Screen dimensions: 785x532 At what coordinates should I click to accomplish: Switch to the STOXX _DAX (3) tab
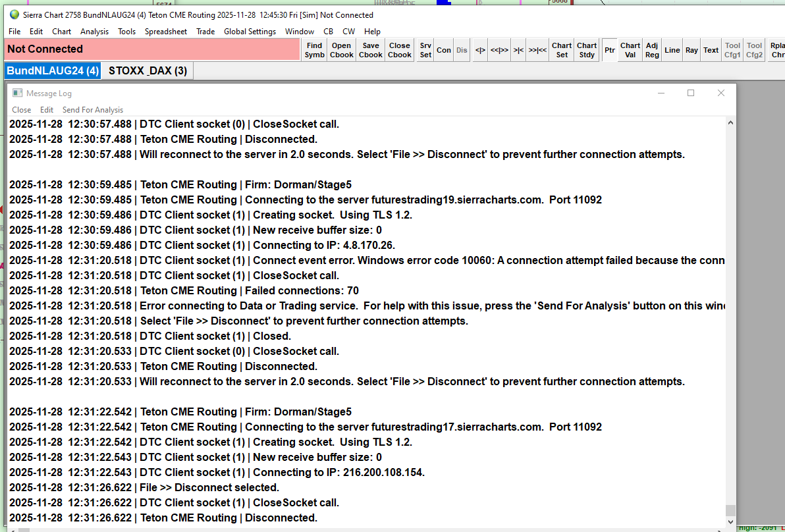148,70
